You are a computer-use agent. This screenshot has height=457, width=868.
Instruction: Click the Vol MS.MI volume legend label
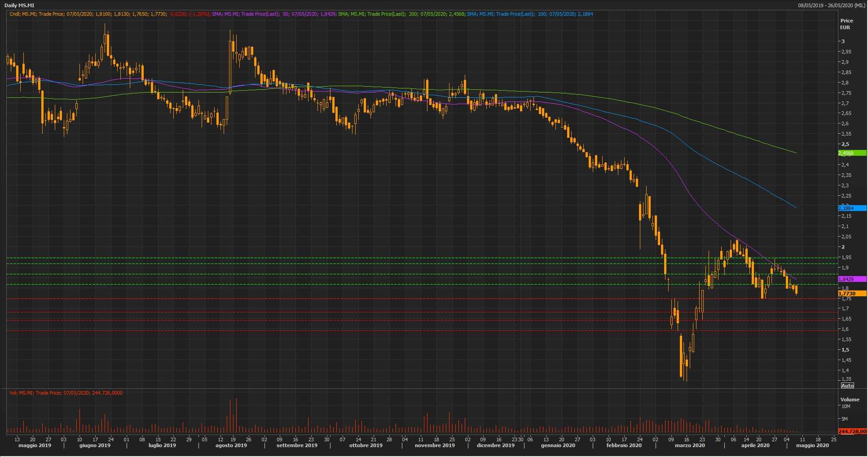tap(66, 393)
